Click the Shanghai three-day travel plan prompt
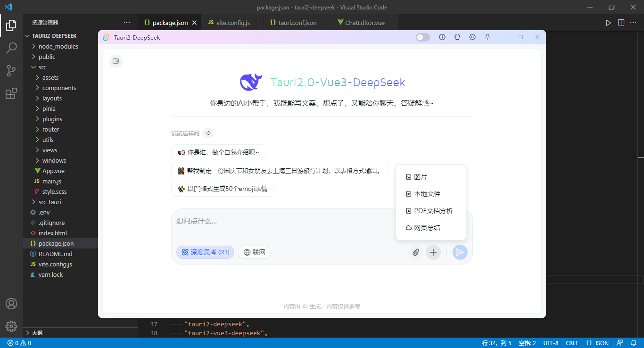644x348 pixels. point(280,171)
